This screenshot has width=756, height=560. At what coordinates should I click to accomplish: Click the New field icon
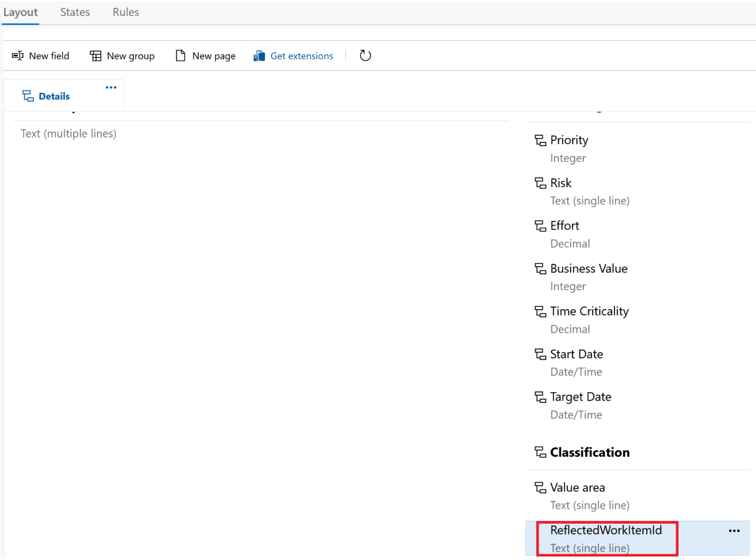(17, 55)
